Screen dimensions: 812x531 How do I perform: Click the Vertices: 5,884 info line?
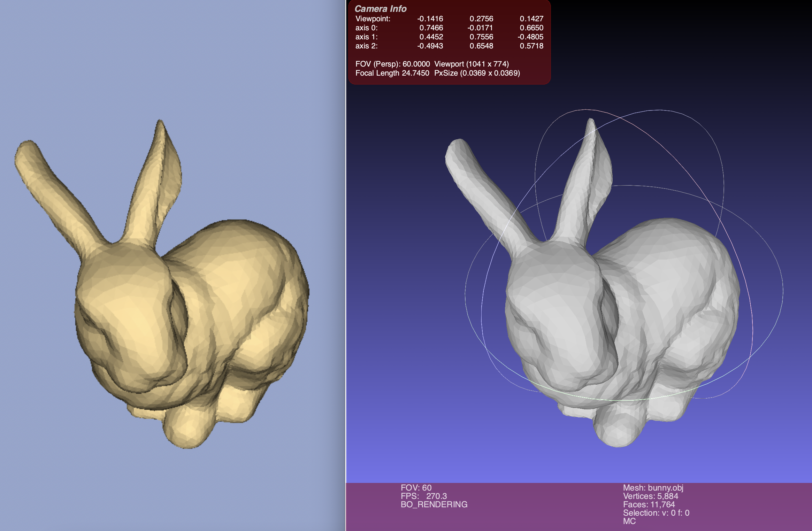pyautogui.click(x=650, y=496)
